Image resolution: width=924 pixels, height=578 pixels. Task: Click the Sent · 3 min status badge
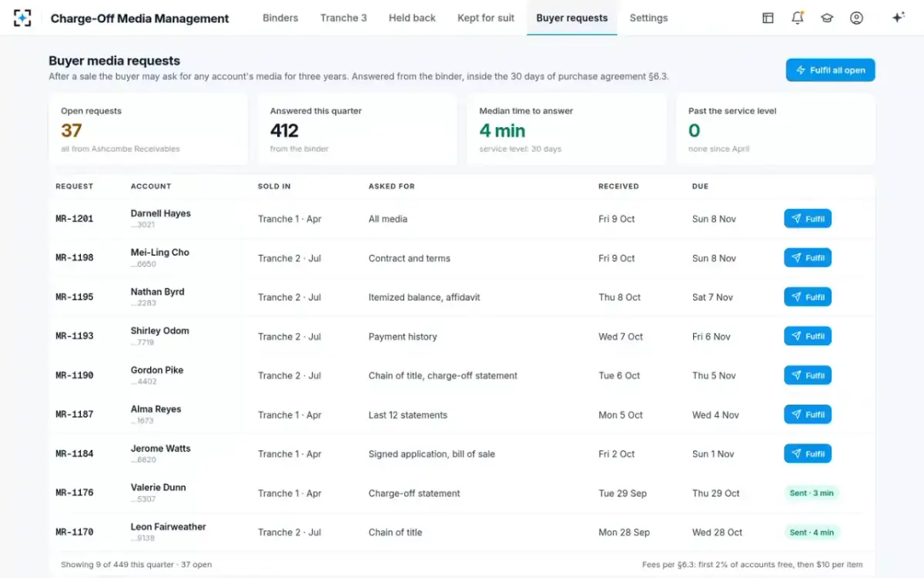tap(812, 493)
